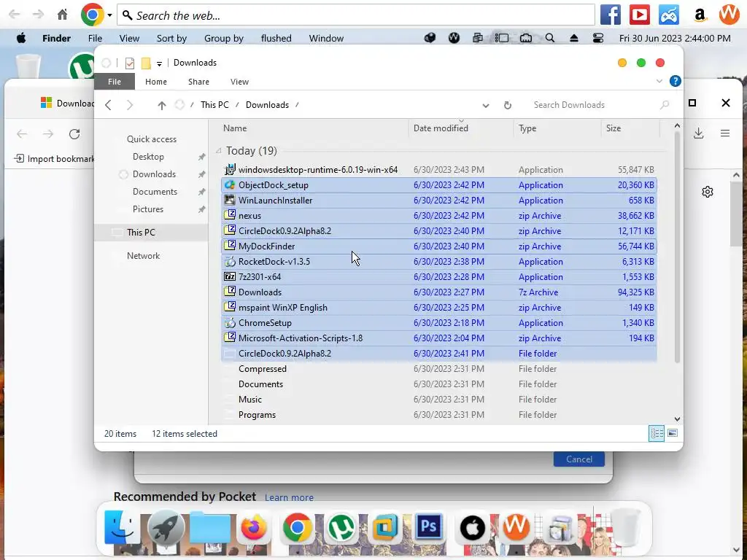Image resolution: width=747 pixels, height=560 pixels.
Task: Select the windowsdesktop-runtime-6.0.19-win-x64 file
Action: click(x=438, y=169)
